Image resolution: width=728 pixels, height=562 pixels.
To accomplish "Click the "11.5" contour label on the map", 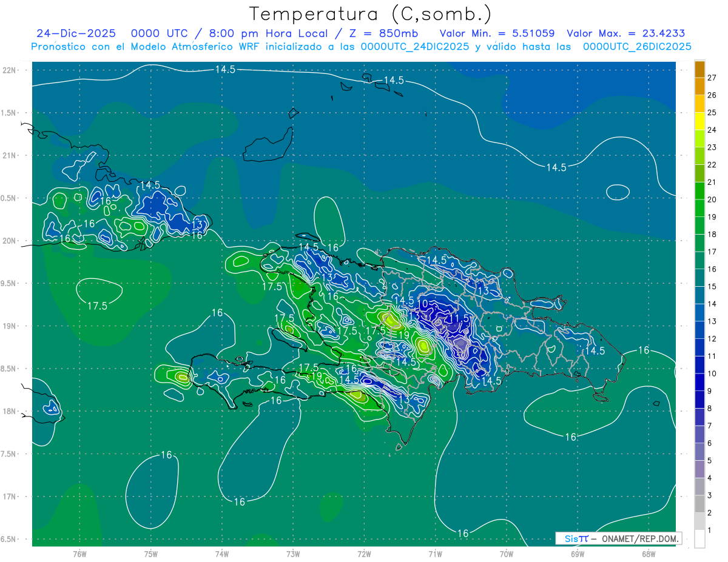I will click(459, 318).
